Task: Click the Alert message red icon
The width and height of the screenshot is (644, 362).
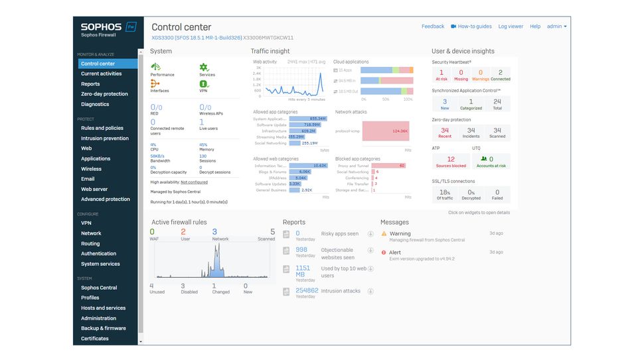Action: 384,253
